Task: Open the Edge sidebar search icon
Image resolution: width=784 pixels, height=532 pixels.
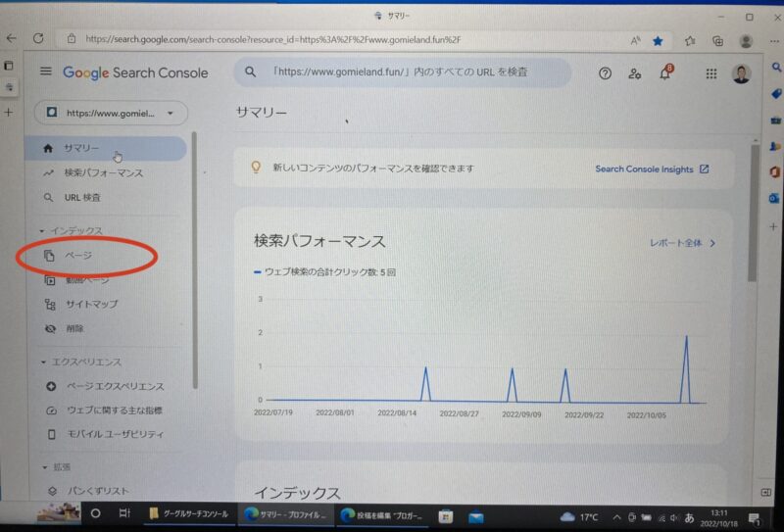Action: (775, 67)
